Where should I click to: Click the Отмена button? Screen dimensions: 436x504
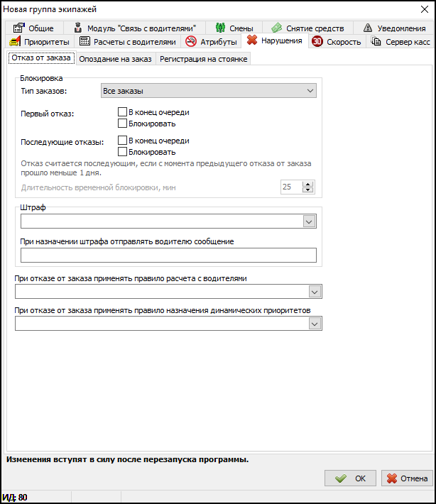407,478
